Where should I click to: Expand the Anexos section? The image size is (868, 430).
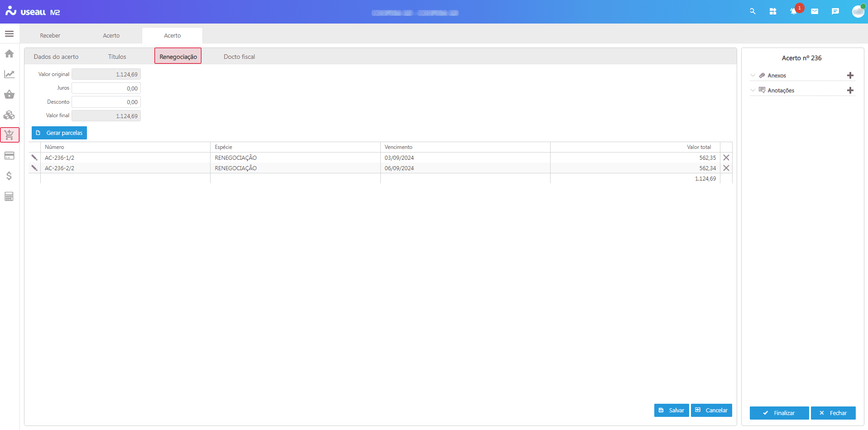[x=753, y=76]
